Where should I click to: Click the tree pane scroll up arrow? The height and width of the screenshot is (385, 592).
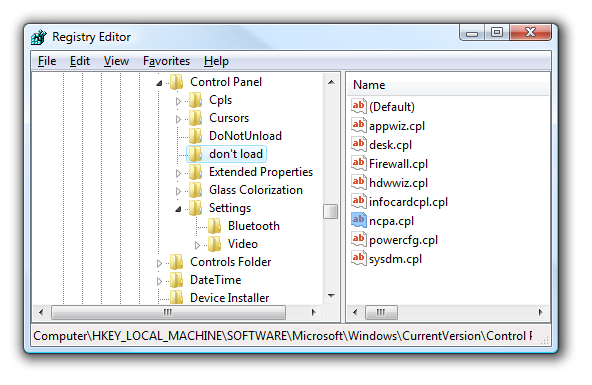click(331, 82)
